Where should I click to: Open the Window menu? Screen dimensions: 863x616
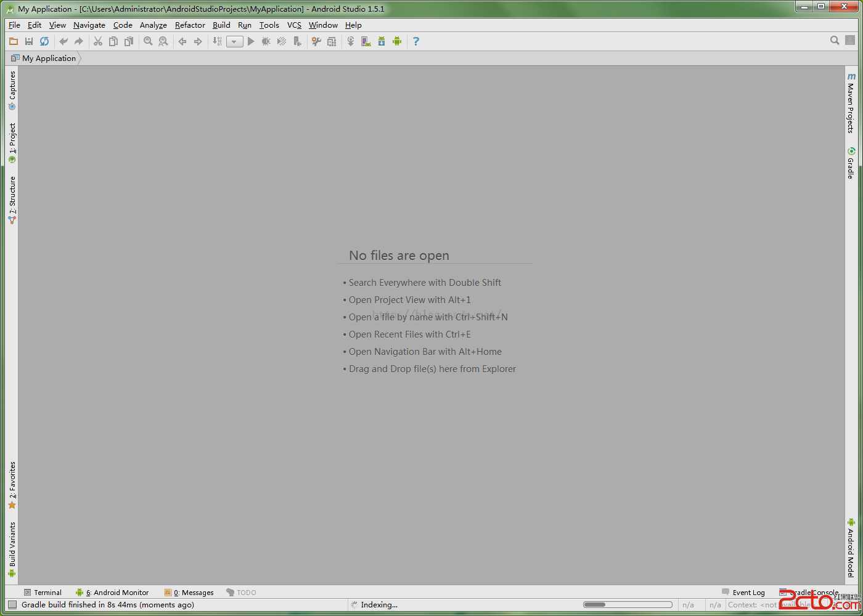click(323, 25)
